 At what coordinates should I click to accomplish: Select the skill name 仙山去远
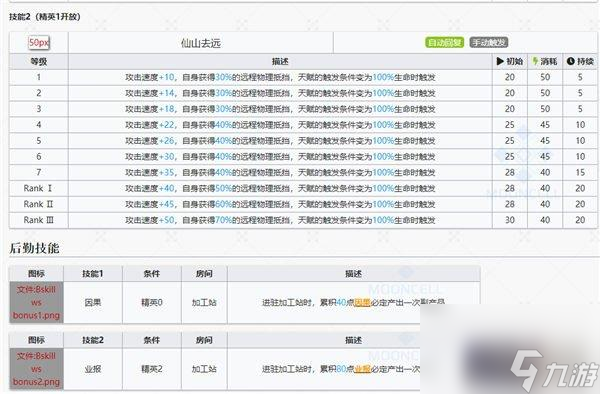(x=201, y=43)
